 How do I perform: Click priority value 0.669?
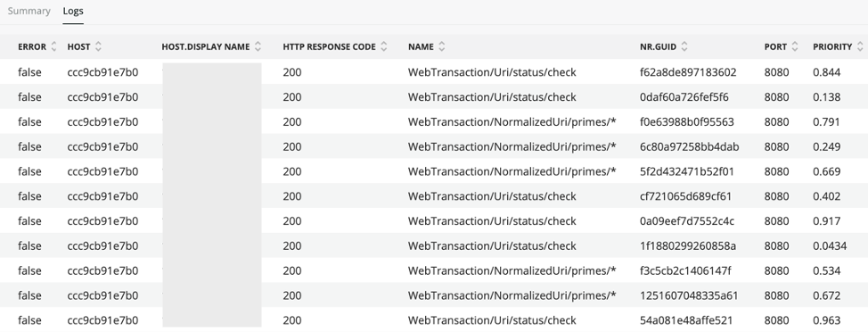click(x=826, y=172)
